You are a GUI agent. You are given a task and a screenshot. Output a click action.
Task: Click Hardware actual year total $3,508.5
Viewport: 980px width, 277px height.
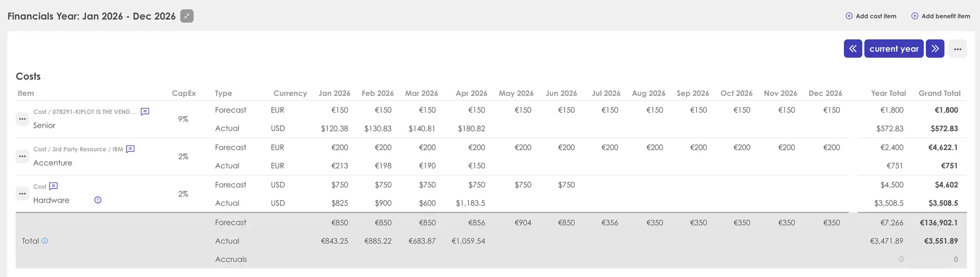[889, 203]
